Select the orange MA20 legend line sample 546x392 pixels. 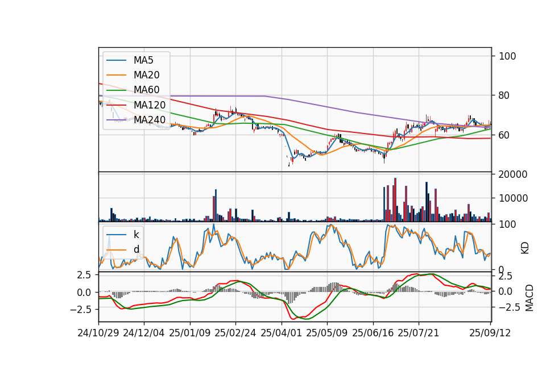point(117,75)
